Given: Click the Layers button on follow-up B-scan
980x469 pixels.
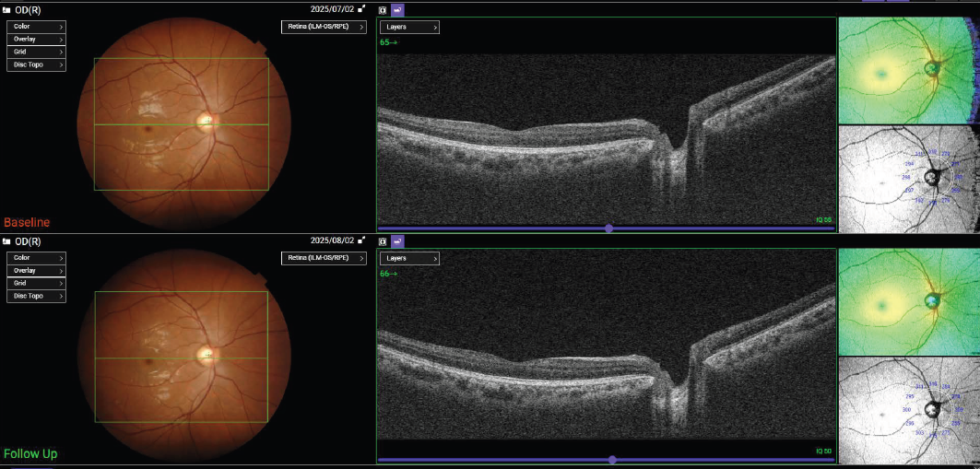Looking at the screenshot, I should pyautogui.click(x=409, y=259).
